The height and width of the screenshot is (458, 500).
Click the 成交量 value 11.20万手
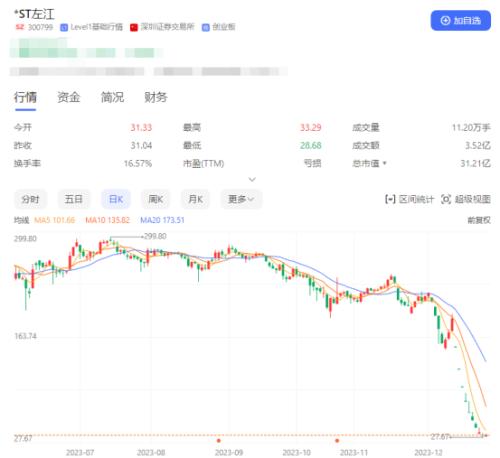(471, 128)
